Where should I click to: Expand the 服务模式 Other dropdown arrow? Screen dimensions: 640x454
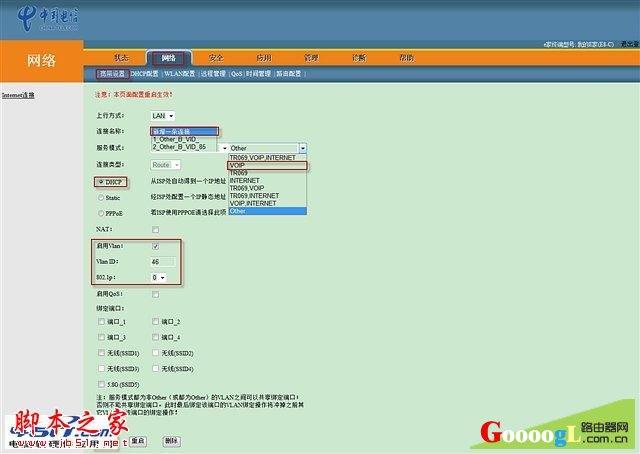pyautogui.click(x=302, y=148)
